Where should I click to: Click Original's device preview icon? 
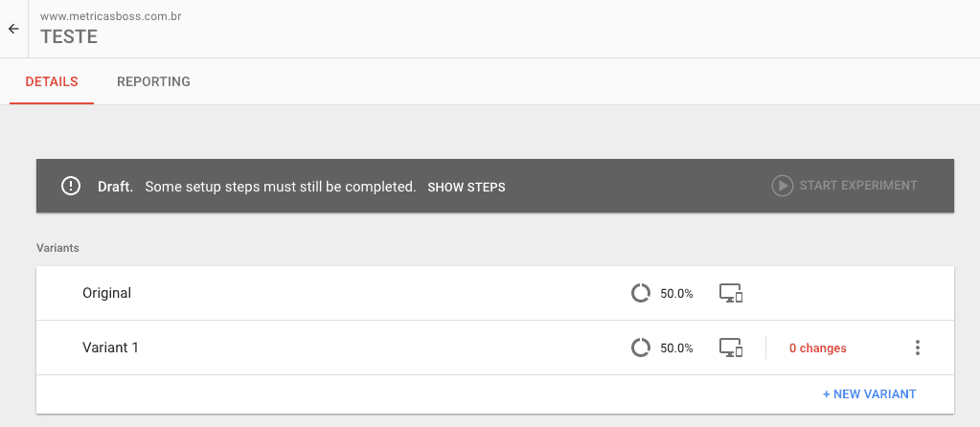(731, 293)
